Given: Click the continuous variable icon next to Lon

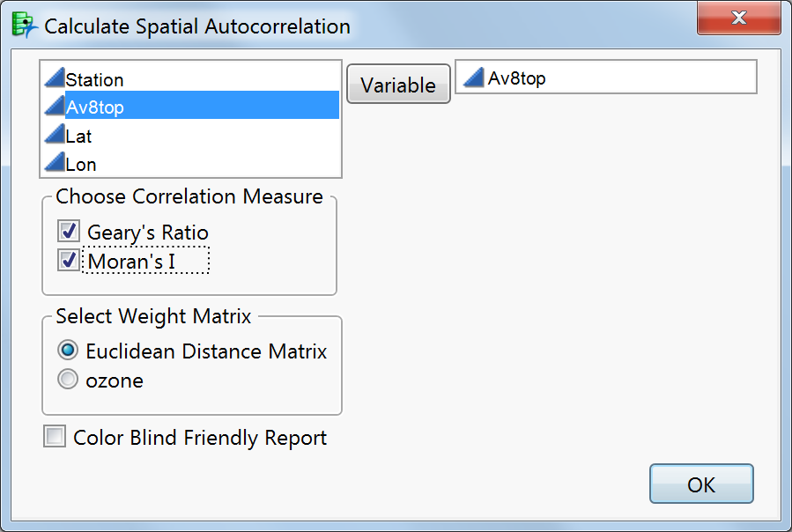Looking at the screenshot, I should pyautogui.click(x=55, y=163).
